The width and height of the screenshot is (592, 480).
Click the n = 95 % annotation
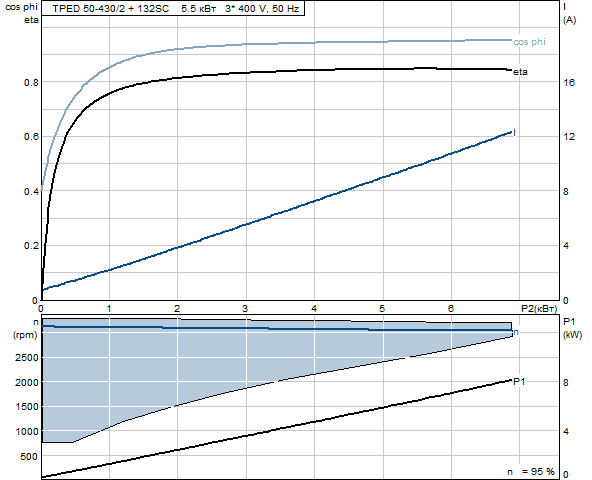531,471
